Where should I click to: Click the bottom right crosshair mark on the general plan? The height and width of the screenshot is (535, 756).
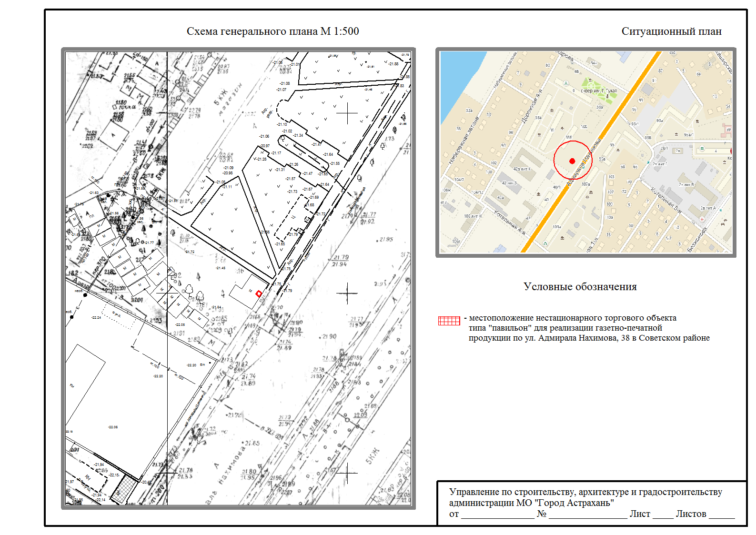[x=347, y=473]
